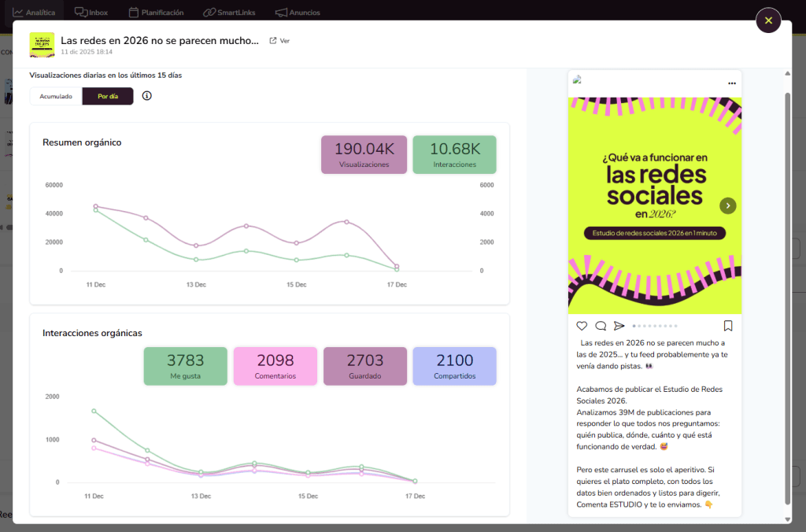Viewport: 806px width, 532px height.
Task: Click the info icon beside Por día
Action: tap(146, 96)
